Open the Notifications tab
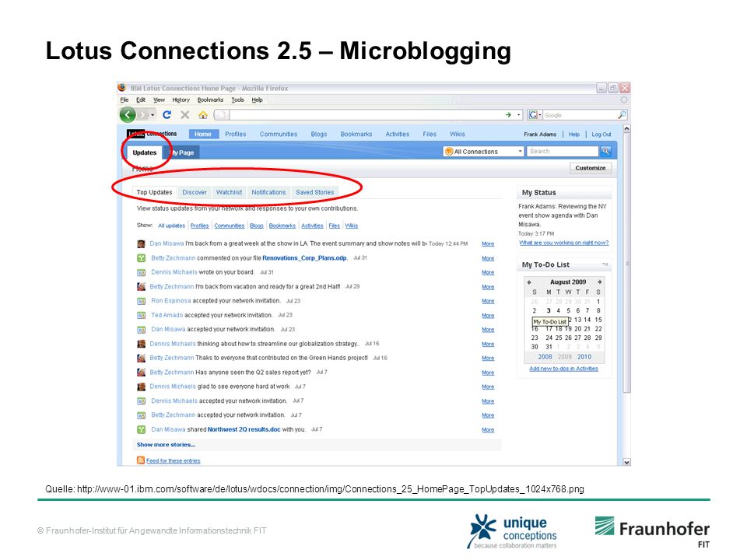Viewport: 747px width, 560px height. point(268,192)
